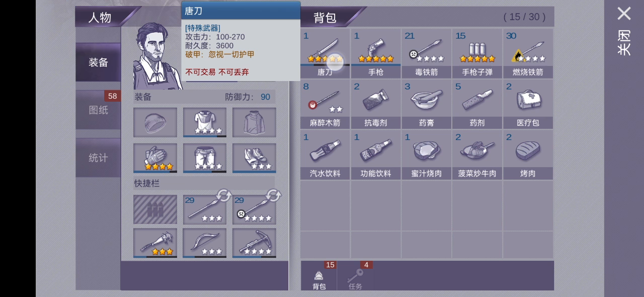
Task: Select the 汽水饮料 soda bottle
Action: (x=325, y=155)
